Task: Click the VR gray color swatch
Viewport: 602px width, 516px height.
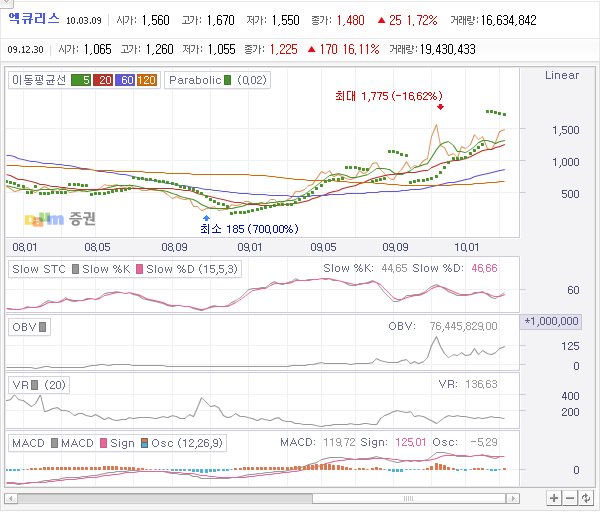Action: pyautogui.click(x=35, y=385)
